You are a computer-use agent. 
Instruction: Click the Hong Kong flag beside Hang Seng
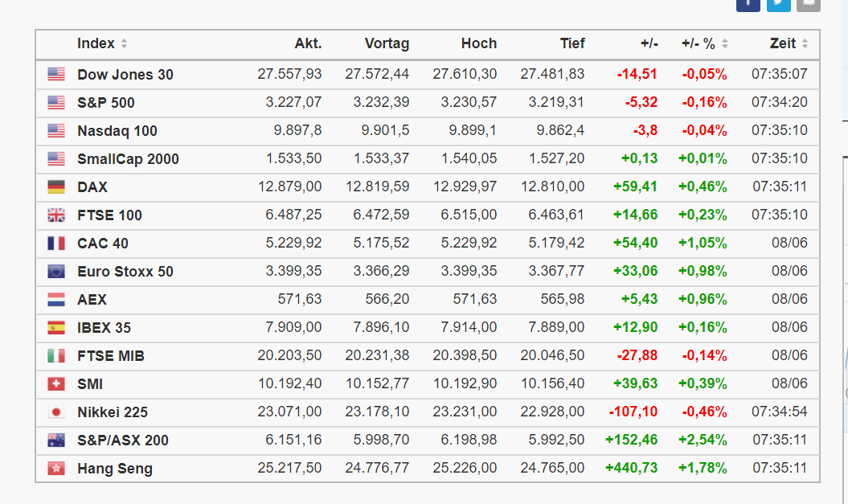(x=55, y=469)
